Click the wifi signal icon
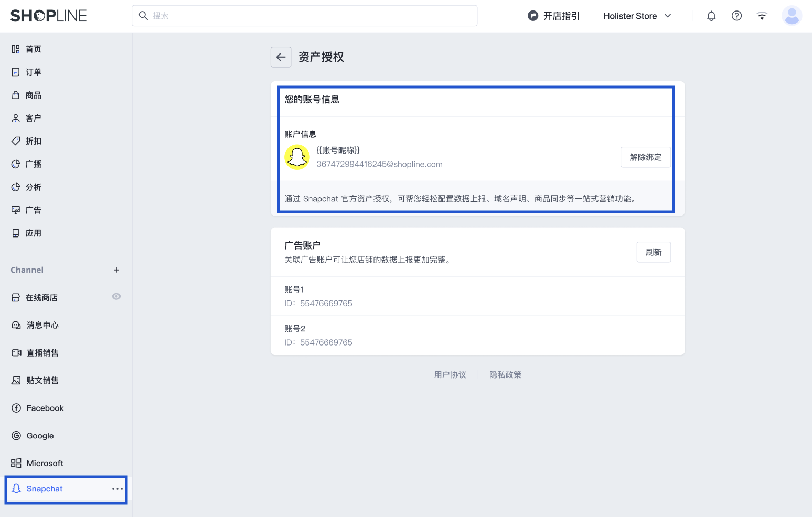The width and height of the screenshot is (812, 517). (x=762, y=16)
